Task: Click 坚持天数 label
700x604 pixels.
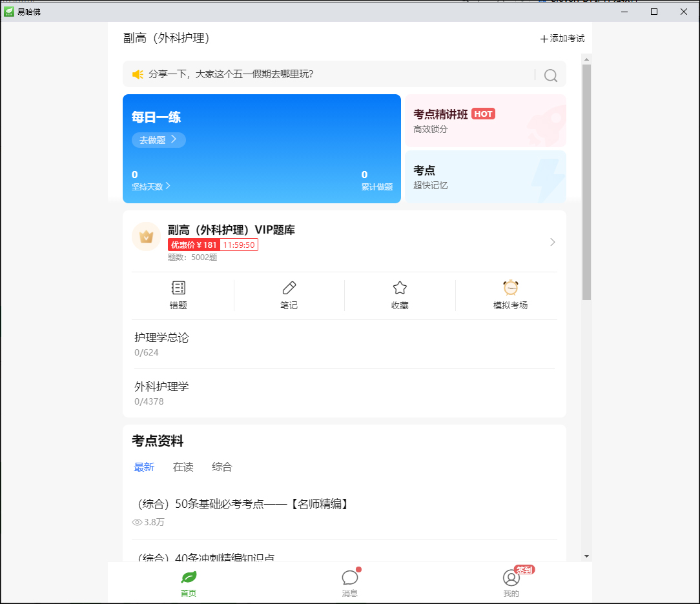Action: (x=147, y=187)
